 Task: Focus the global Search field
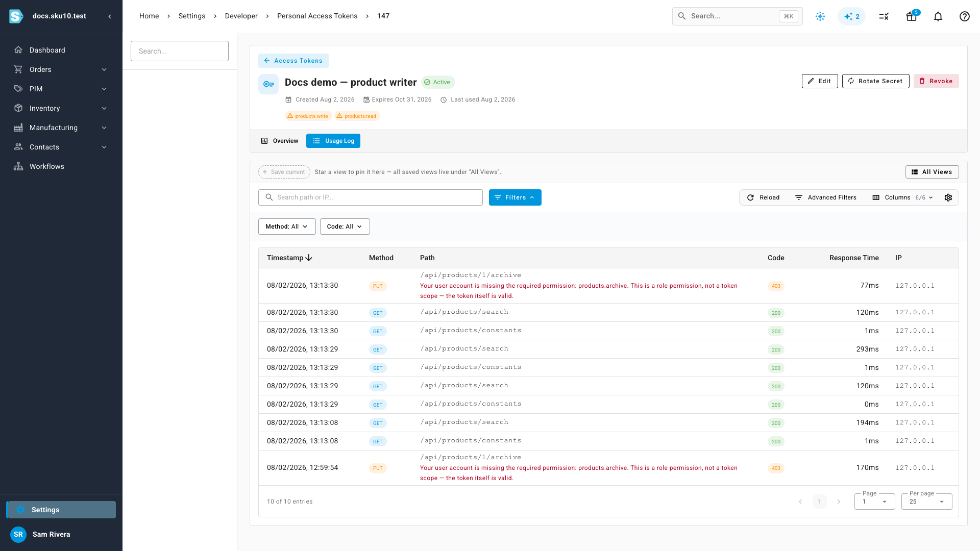tap(737, 16)
